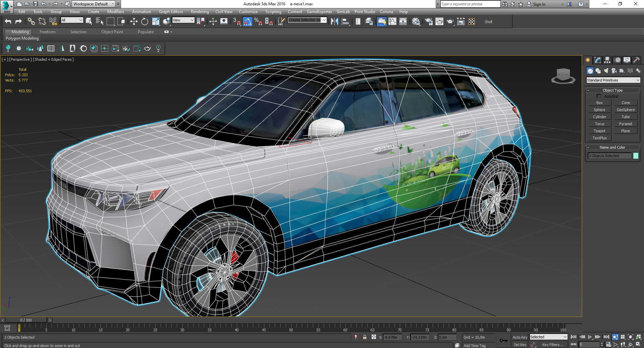Choose the GeoSphere primitive button
Image resolution: width=644 pixels, height=348 pixels.
[626, 110]
